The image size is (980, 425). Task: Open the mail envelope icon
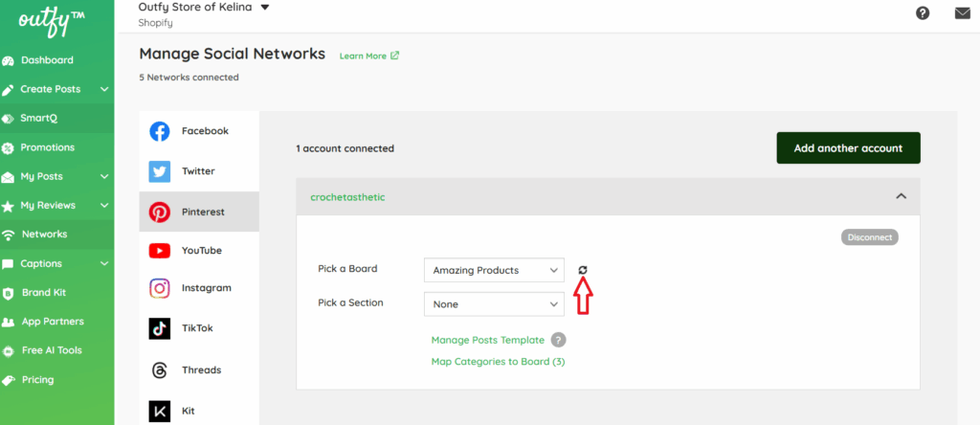962,13
